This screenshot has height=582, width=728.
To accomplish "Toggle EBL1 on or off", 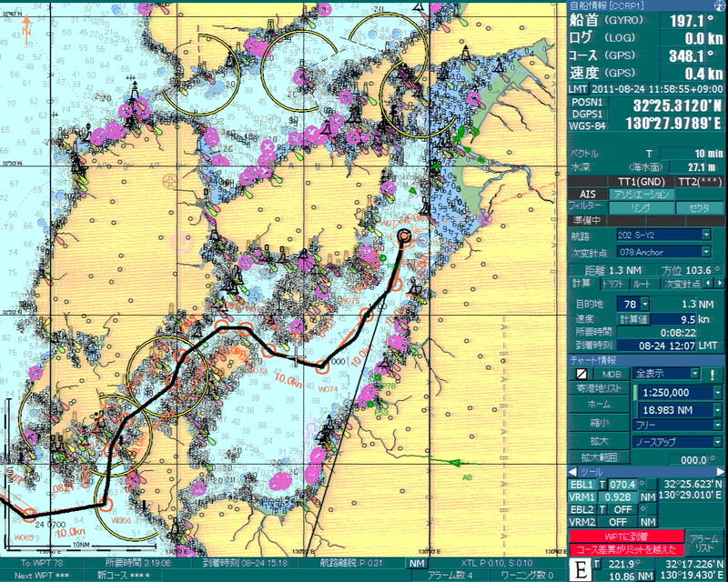I will click(x=582, y=485).
